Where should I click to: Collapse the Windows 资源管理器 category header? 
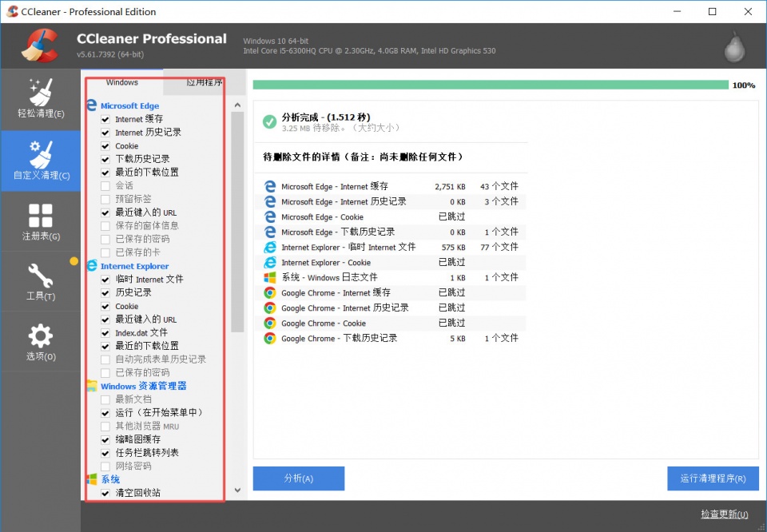coord(143,386)
